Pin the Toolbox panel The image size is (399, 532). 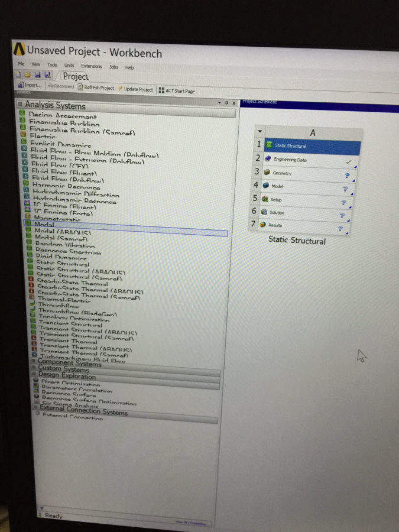pos(226,103)
